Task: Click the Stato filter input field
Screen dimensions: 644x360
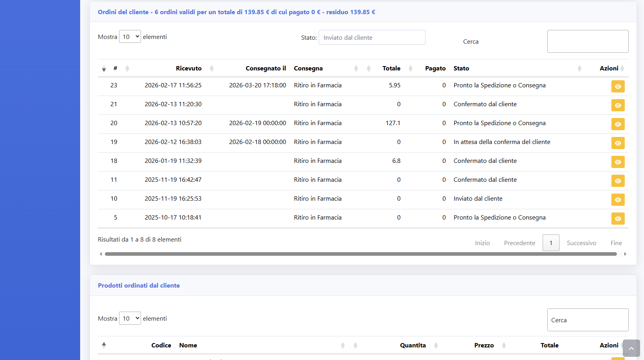Action: [372, 38]
